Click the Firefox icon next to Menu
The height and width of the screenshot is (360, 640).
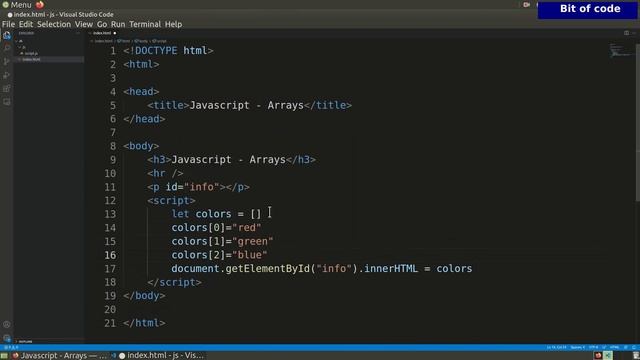coord(40,5)
